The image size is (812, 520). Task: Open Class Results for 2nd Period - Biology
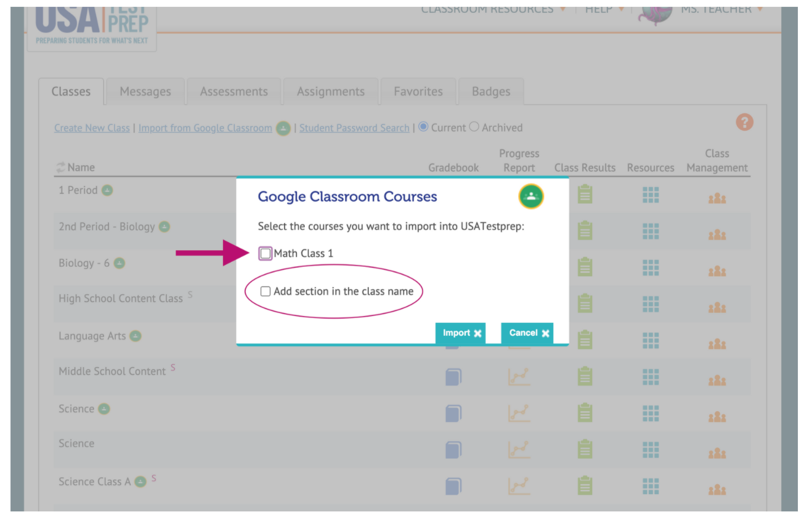(x=585, y=231)
